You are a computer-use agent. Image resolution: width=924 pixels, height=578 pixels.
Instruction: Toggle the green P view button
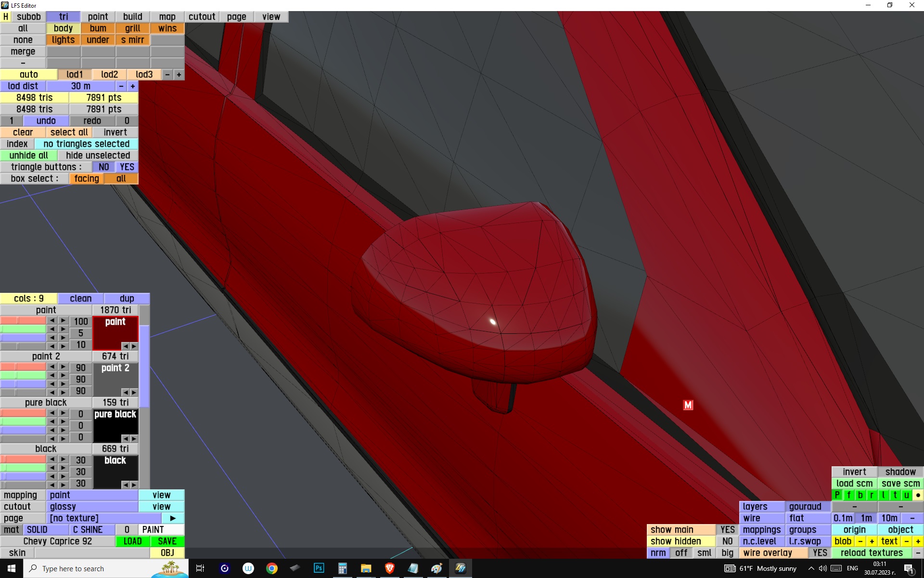coord(837,495)
